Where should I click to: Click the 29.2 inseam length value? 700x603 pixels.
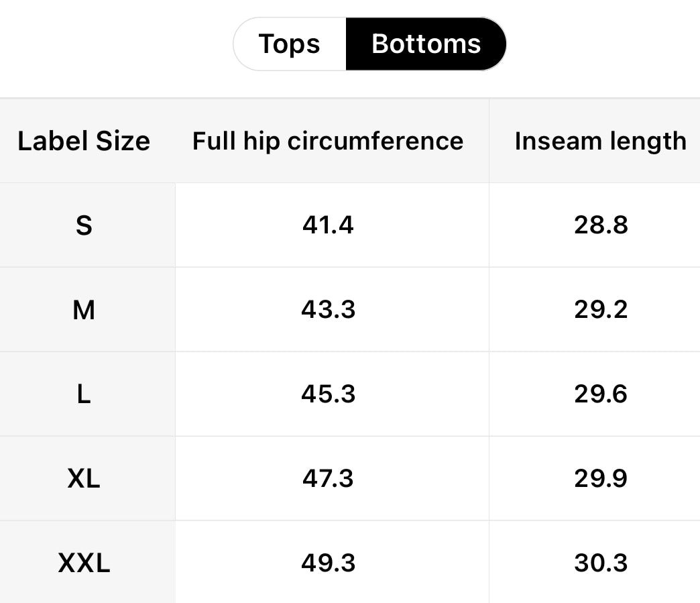pos(601,310)
